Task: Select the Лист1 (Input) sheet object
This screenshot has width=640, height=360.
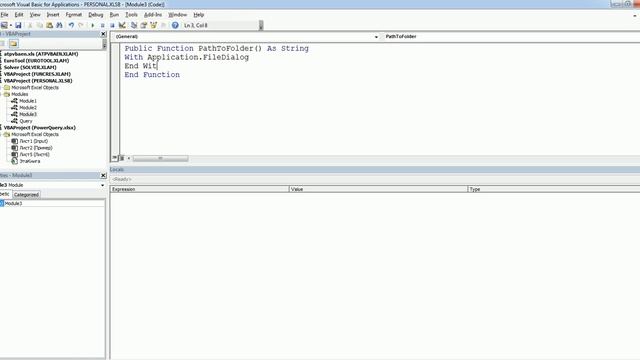Action: tap(33, 141)
